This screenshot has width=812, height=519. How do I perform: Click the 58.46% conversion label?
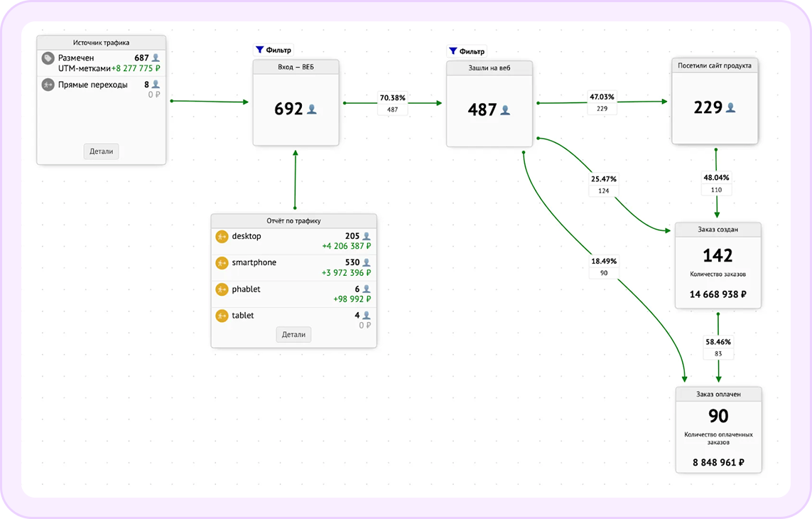(718, 341)
